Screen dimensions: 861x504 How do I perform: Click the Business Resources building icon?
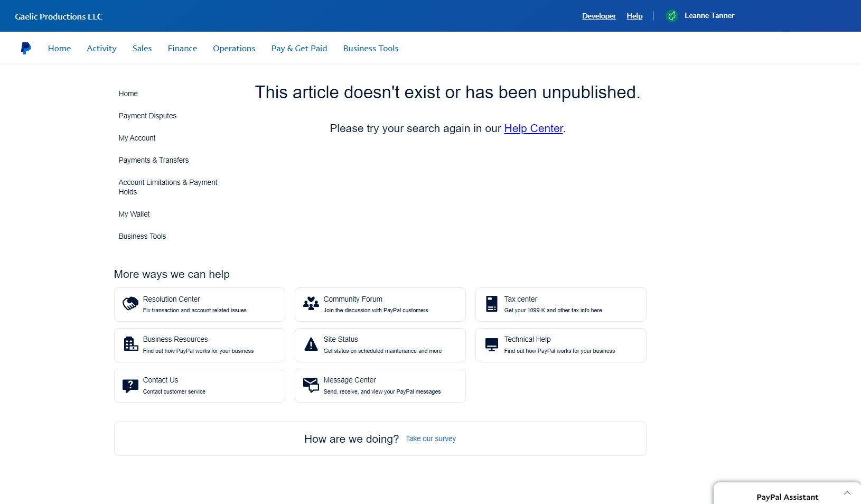130,344
